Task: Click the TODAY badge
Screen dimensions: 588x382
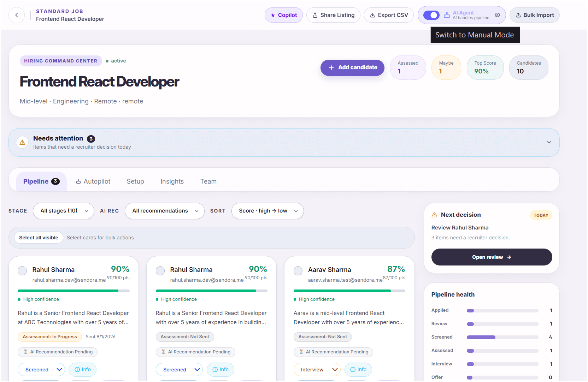Action: [x=541, y=215]
